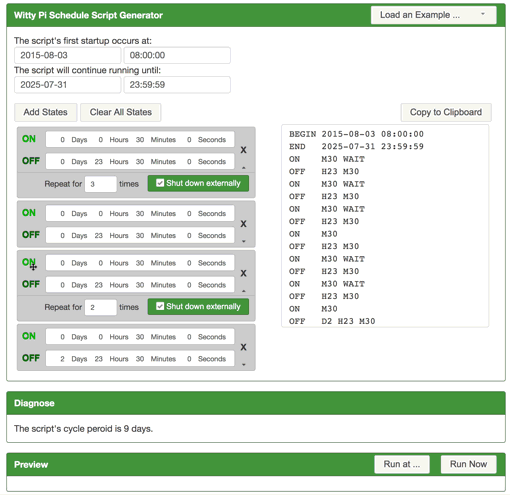
Task: Expand the second state's options arrow
Action: point(244,241)
